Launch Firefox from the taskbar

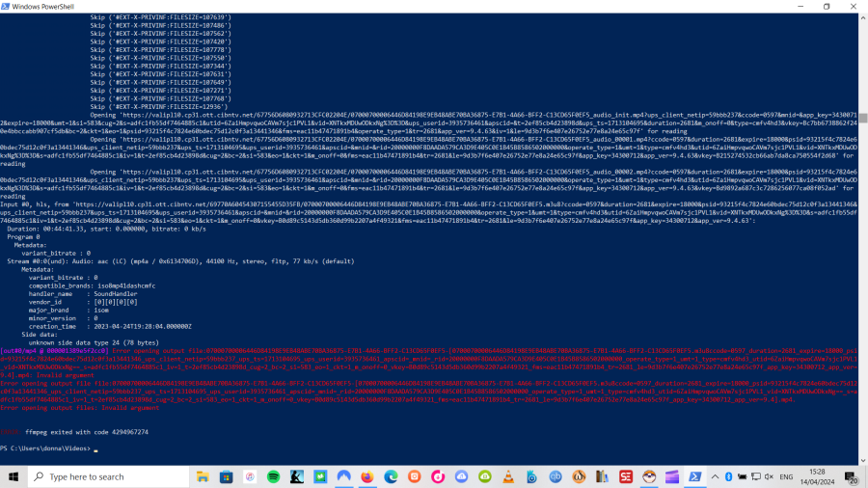(367, 477)
